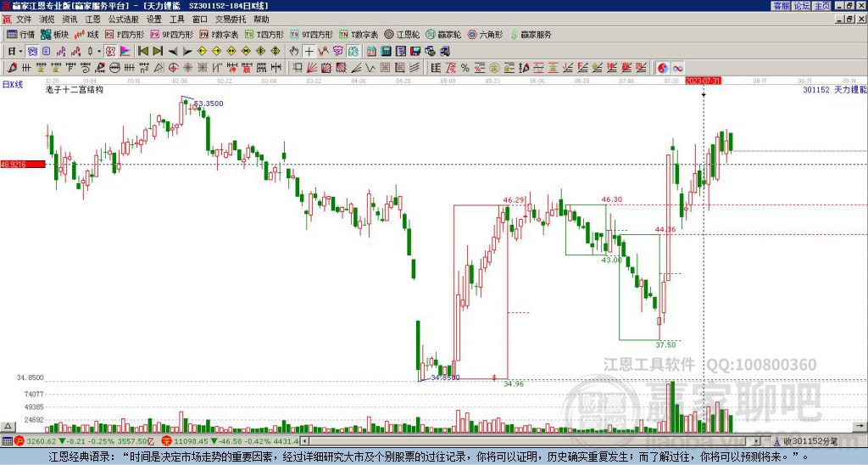Click the 2023-07-31 date marker
This screenshot has width=868, height=465.
click(x=703, y=81)
